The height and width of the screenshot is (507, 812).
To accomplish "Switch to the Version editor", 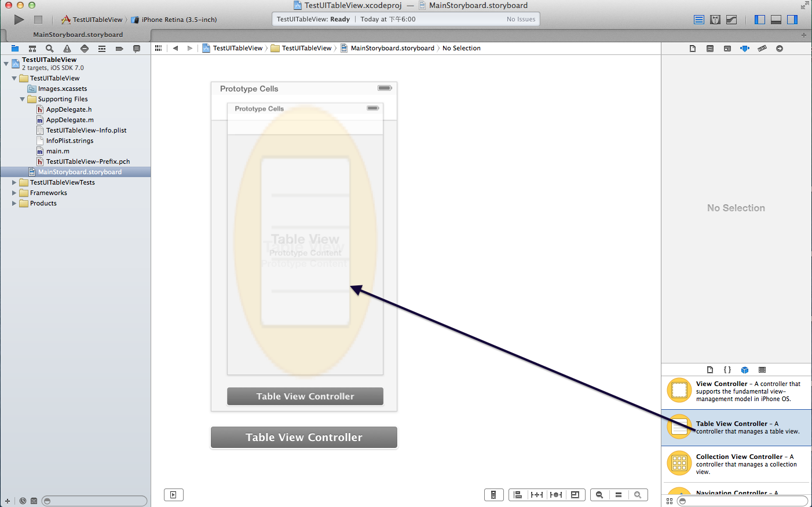I will pyautogui.click(x=731, y=20).
